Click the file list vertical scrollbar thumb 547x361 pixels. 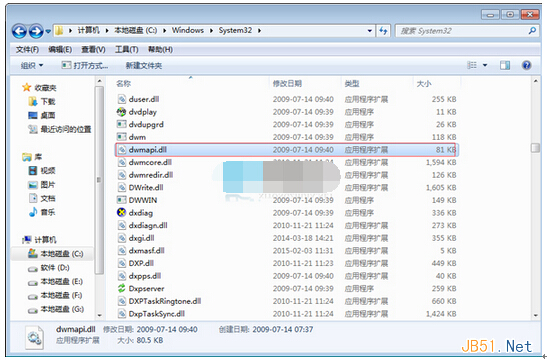[535, 148]
